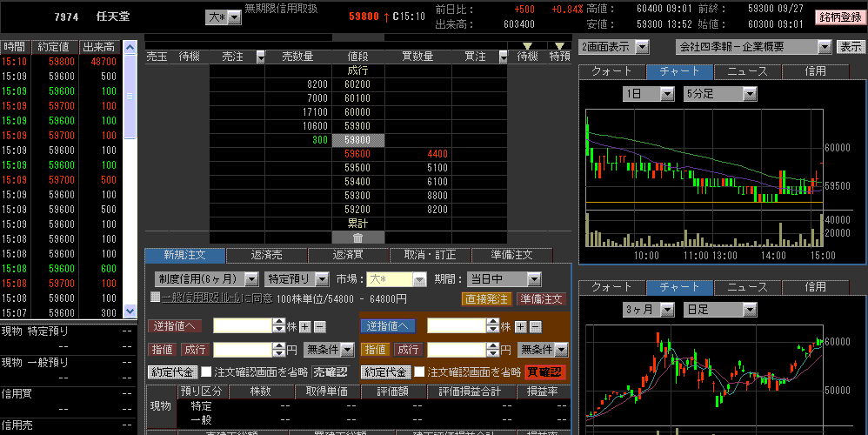Viewport: 868px width, 435px height.
Task: Click the yellow triangle above 特預 column
Action: pos(559,45)
